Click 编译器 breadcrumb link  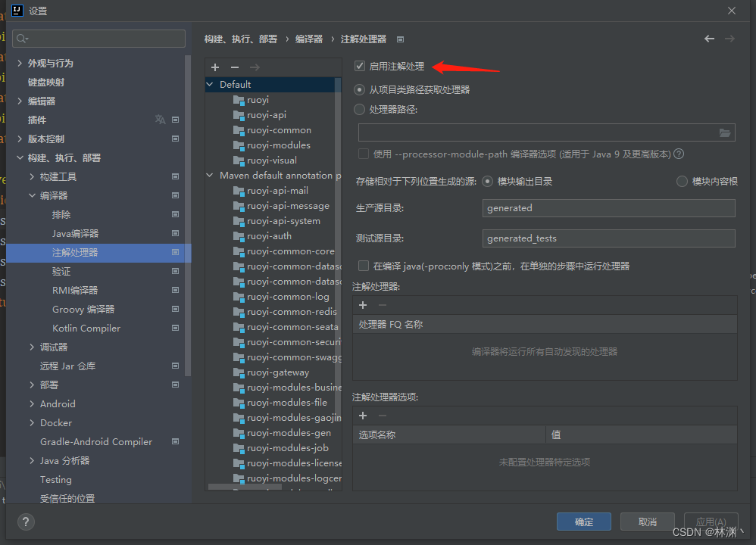(309, 39)
